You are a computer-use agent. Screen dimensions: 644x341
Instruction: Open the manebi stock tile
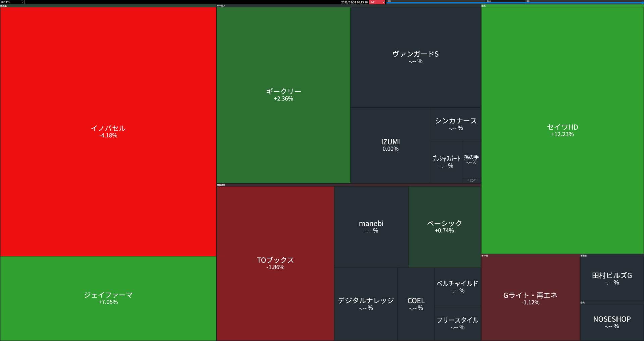(x=371, y=227)
